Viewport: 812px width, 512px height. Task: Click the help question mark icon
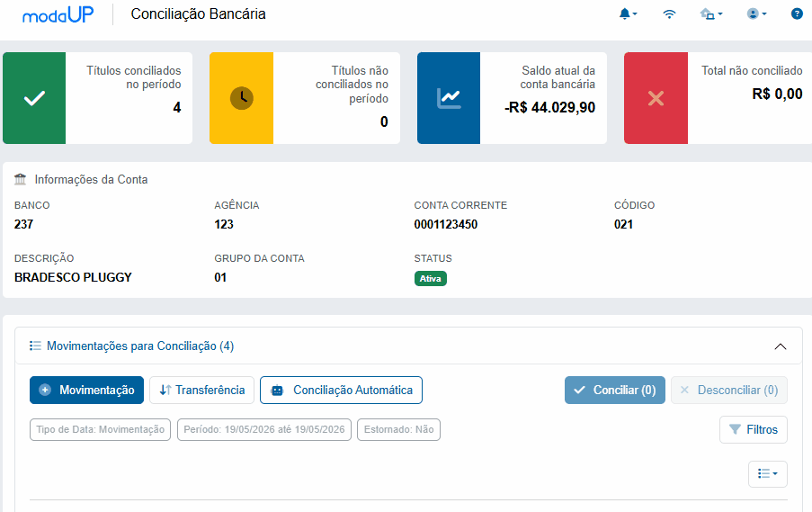click(797, 14)
